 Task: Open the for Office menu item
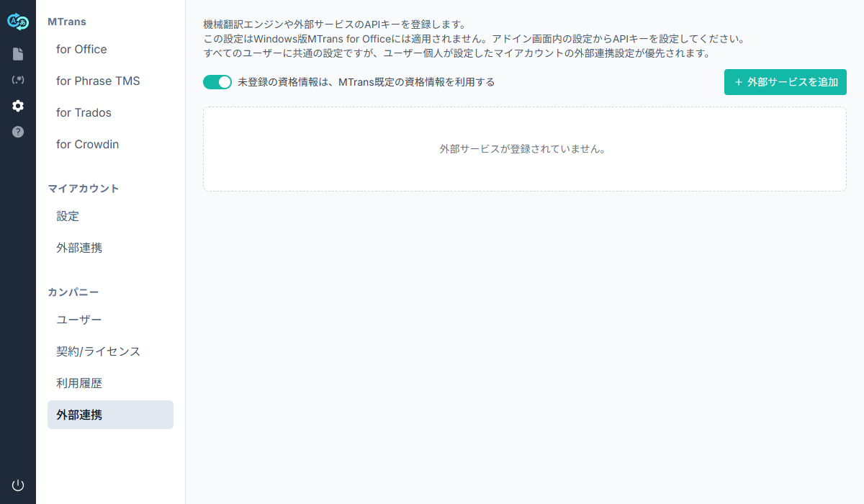(x=110, y=50)
